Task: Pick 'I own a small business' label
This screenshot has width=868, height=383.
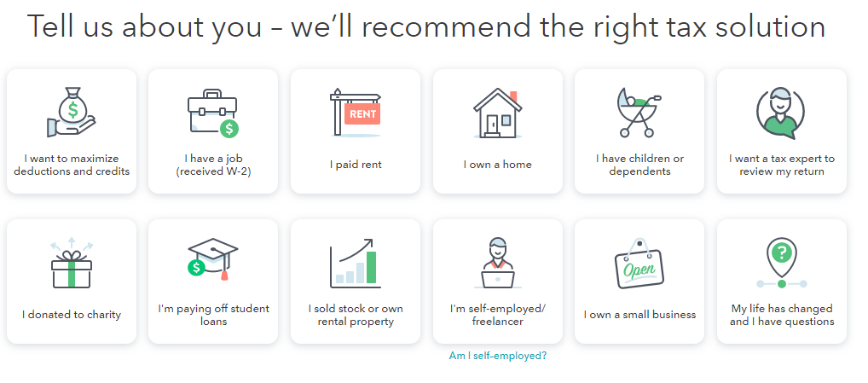Action: 639,315
